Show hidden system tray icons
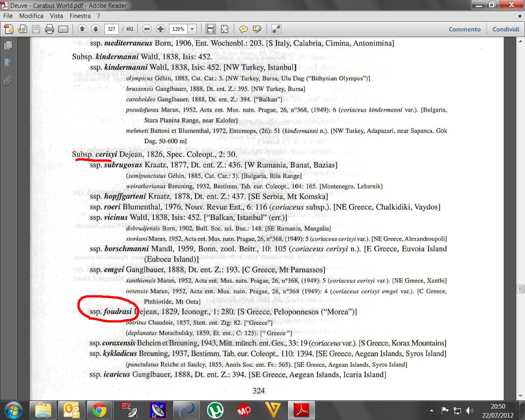The height and width of the screenshot is (420, 525). click(431, 410)
